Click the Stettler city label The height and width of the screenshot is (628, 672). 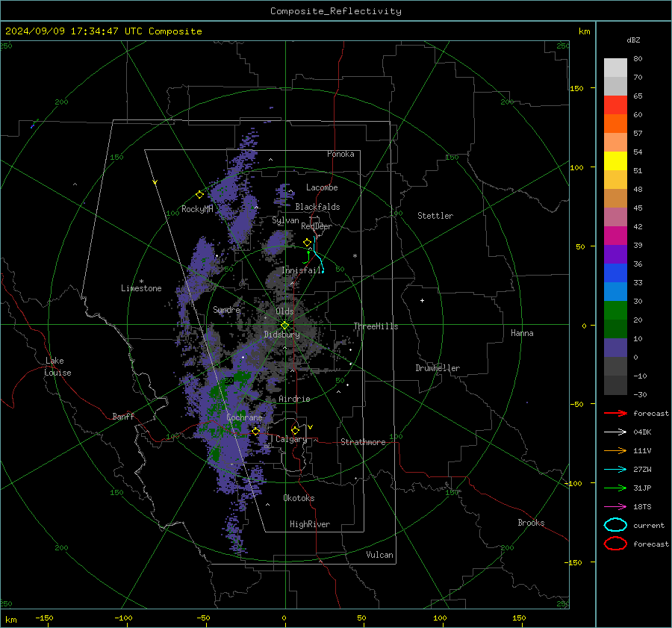pyautogui.click(x=435, y=216)
